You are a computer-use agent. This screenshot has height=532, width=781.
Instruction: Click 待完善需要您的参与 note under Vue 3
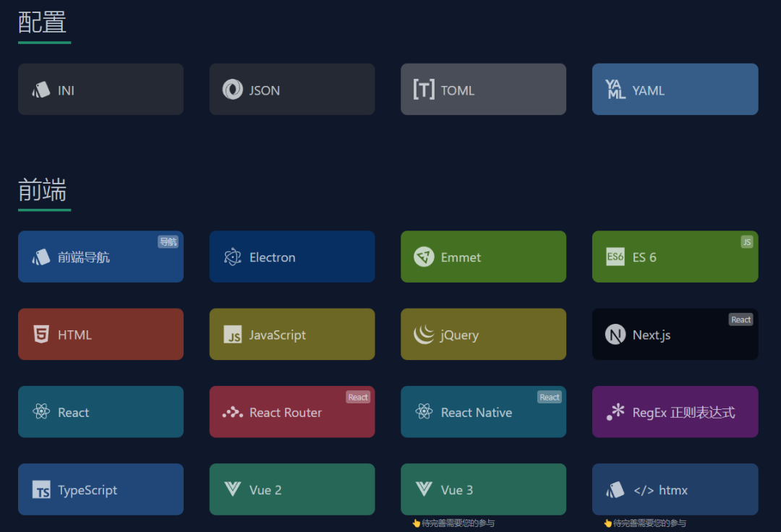coord(453,523)
